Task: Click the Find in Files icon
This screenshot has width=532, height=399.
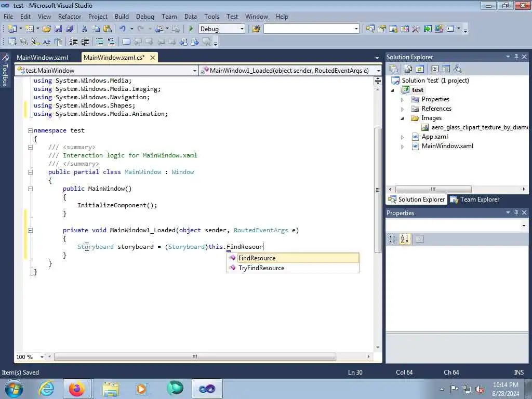Action: (x=256, y=29)
